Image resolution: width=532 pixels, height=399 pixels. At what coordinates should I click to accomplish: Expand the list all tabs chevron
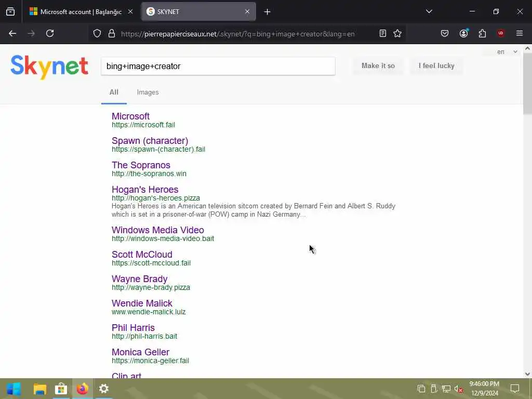pos(429,11)
